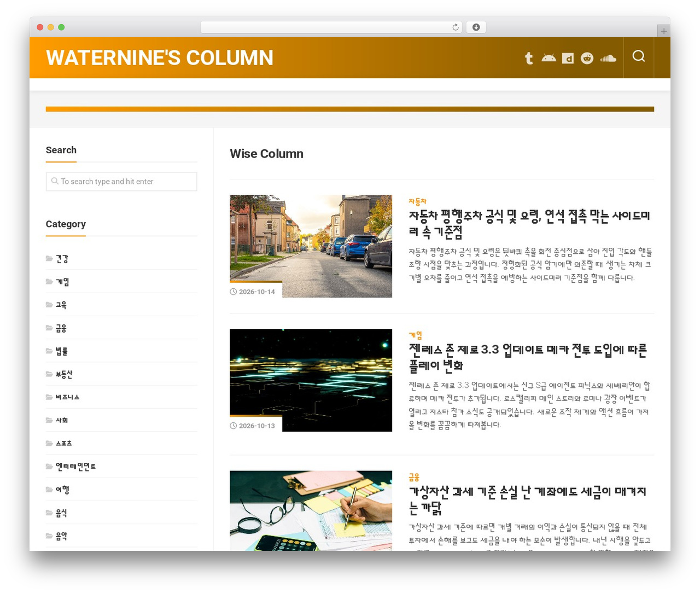Open the SoundCloud social icon
This screenshot has height=593, width=700.
(608, 58)
